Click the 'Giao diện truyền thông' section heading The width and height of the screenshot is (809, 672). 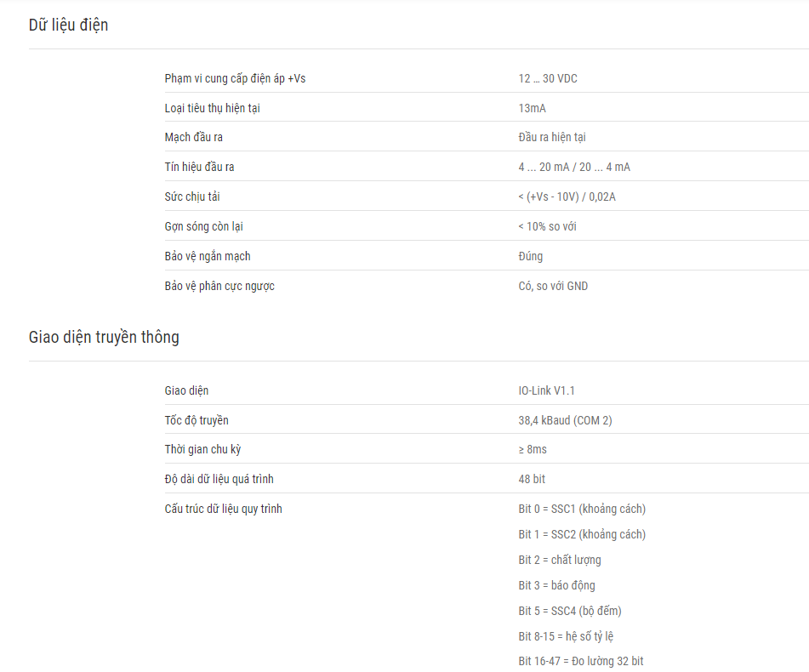point(104,338)
